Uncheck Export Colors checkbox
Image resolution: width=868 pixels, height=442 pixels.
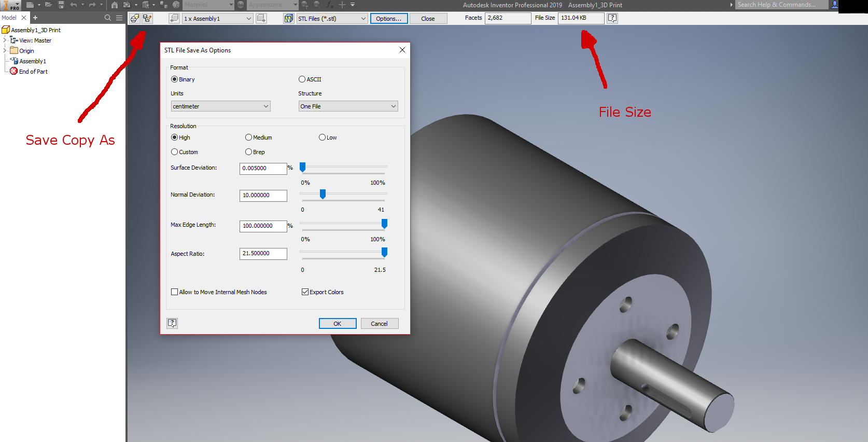[305, 292]
